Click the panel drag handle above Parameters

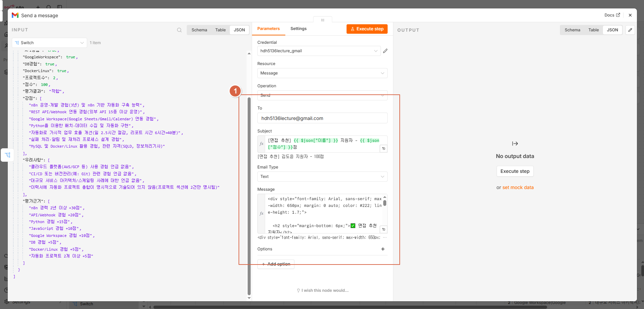pyautogui.click(x=323, y=20)
